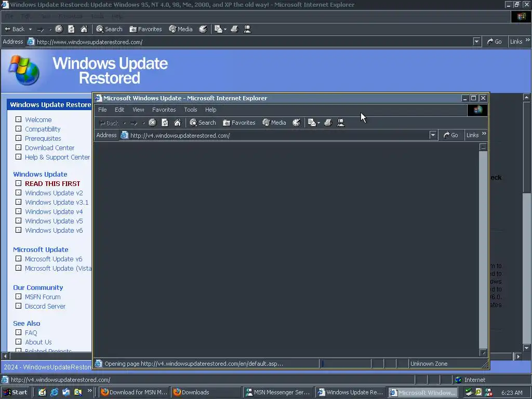The height and width of the screenshot is (399, 532).
Task: Expand Links chevron in background Restored window
Action: [x=528, y=40]
